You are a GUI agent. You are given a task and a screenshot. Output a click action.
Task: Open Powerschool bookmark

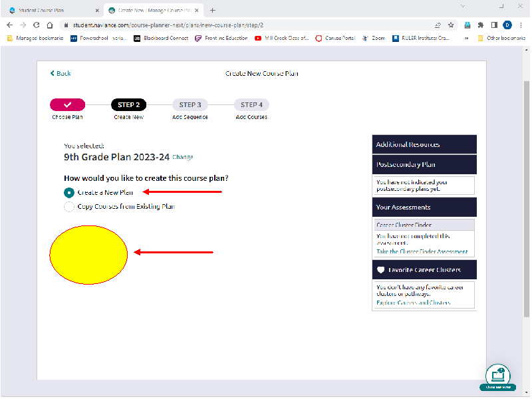click(x=98, y=39)
